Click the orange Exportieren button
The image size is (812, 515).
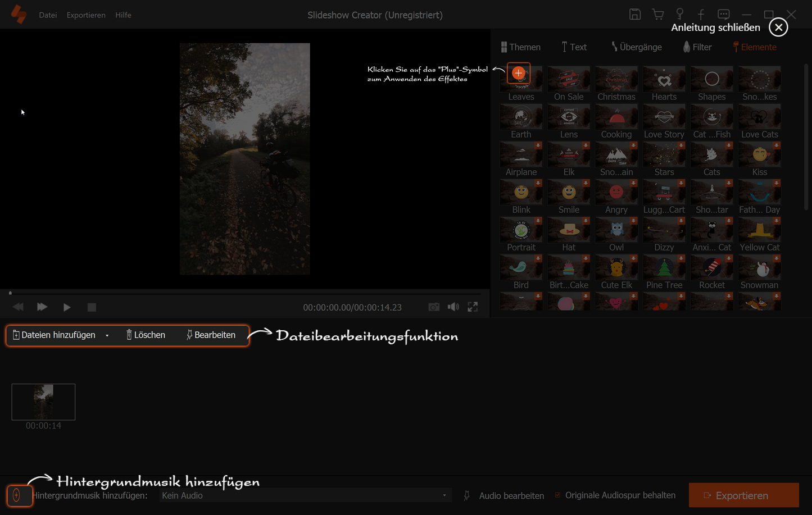click(743, 495)
